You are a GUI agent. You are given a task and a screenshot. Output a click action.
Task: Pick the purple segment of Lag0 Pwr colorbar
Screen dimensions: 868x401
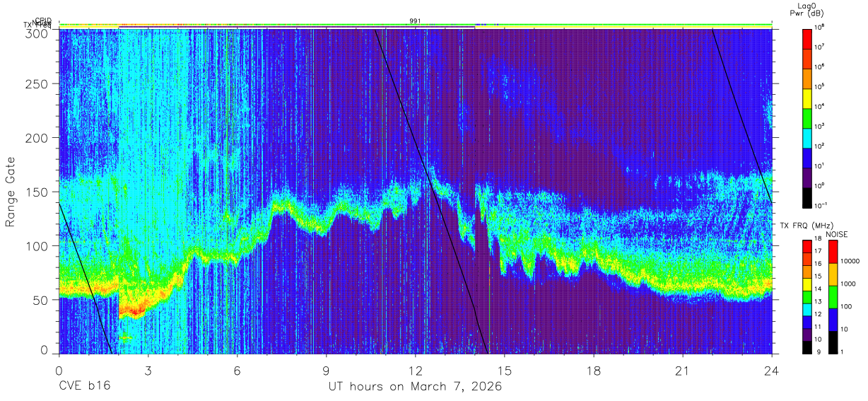[x=807, y=176]
